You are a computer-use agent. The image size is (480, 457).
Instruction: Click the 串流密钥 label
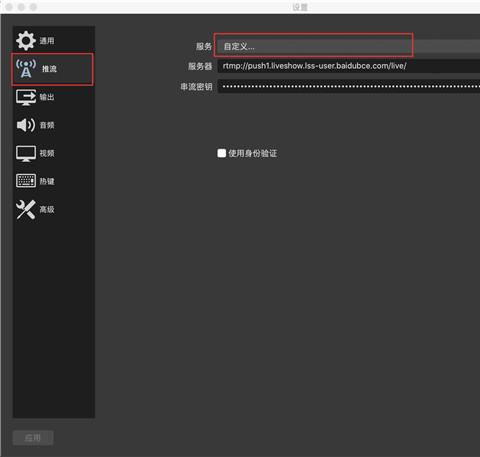click(196, 87)
